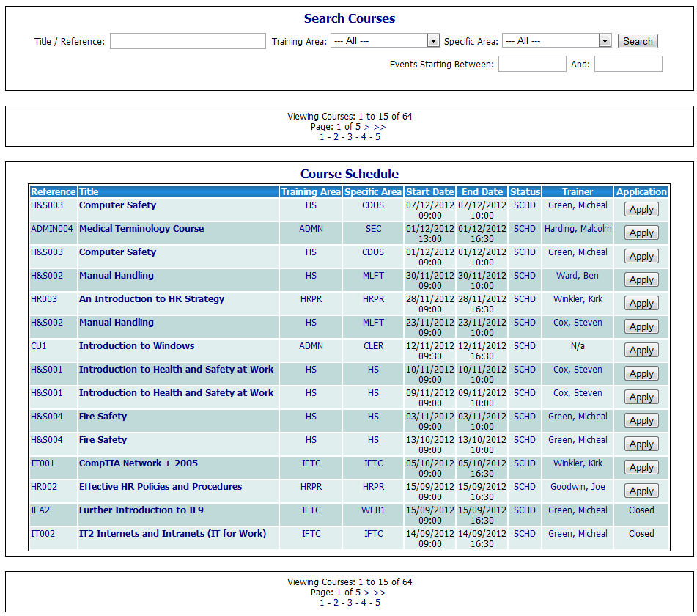697x616 pixels.
Task: Jump to last page via top >> link
Action: click(x=380, y=127)
